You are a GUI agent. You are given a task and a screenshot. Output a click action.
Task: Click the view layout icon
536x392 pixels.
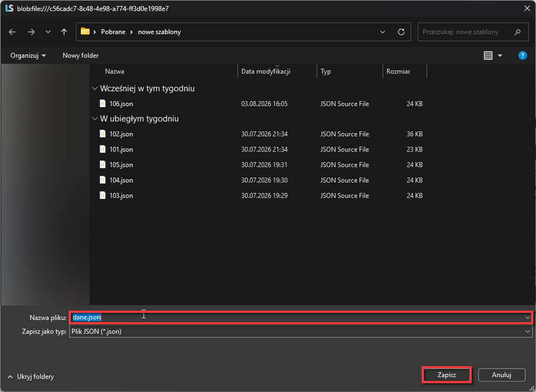(x=488, y=56)
